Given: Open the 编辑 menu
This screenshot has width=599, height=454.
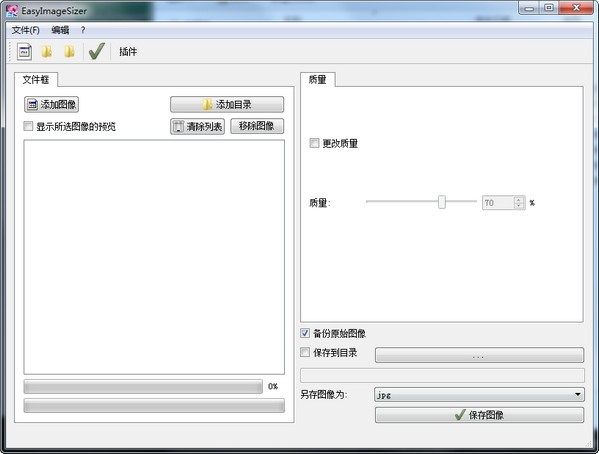Looking at the screenshot, I should pos(60,30).
